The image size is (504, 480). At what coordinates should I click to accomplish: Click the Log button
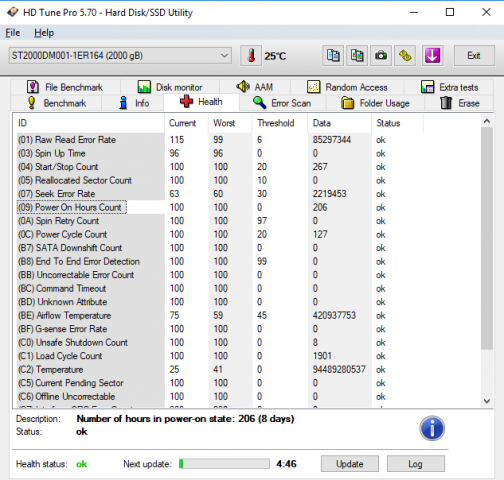(x=415, y=464)
